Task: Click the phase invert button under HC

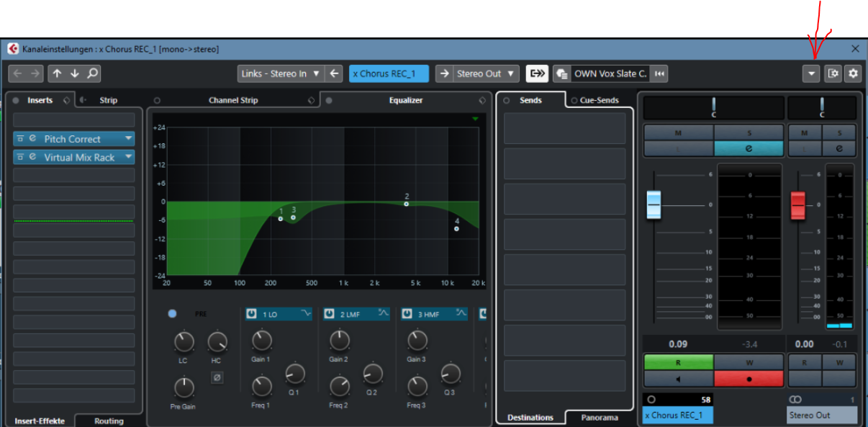Action: (x=217, y=377)
